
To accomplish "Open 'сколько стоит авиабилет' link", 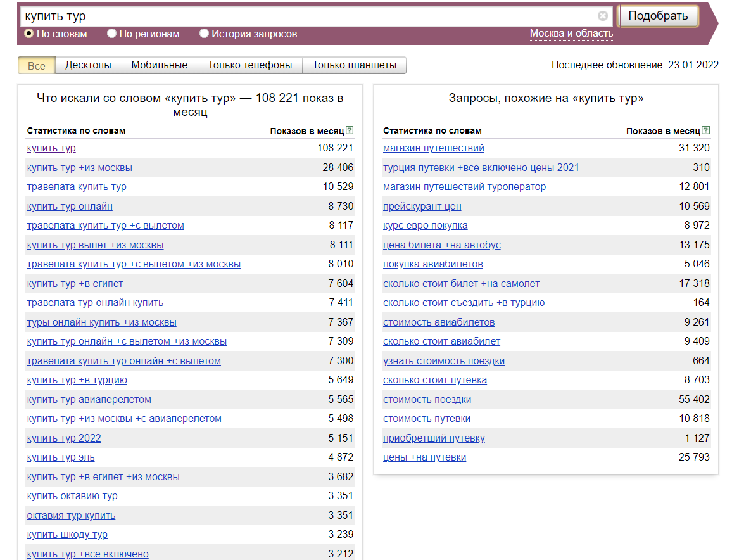I will 441,342.
